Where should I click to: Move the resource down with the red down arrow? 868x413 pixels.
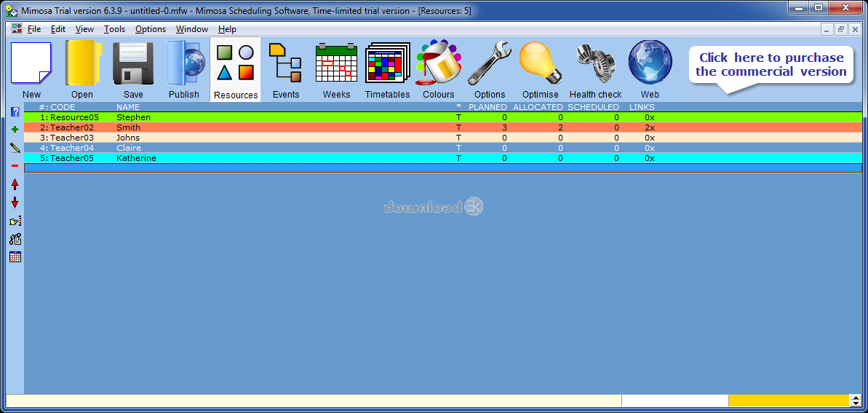pyautogui.click(x=15, y=202)
